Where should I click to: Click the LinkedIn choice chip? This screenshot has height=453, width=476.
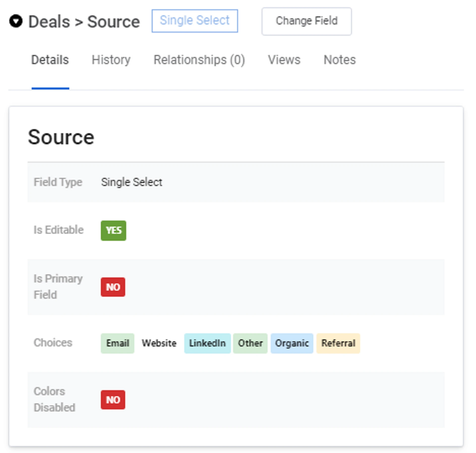click(207, 343)
